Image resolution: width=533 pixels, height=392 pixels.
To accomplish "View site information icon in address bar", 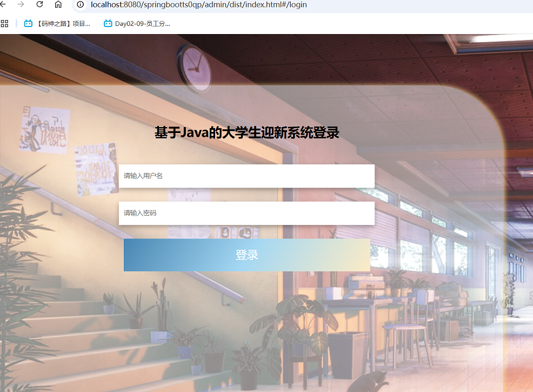I will coord(80,4).
